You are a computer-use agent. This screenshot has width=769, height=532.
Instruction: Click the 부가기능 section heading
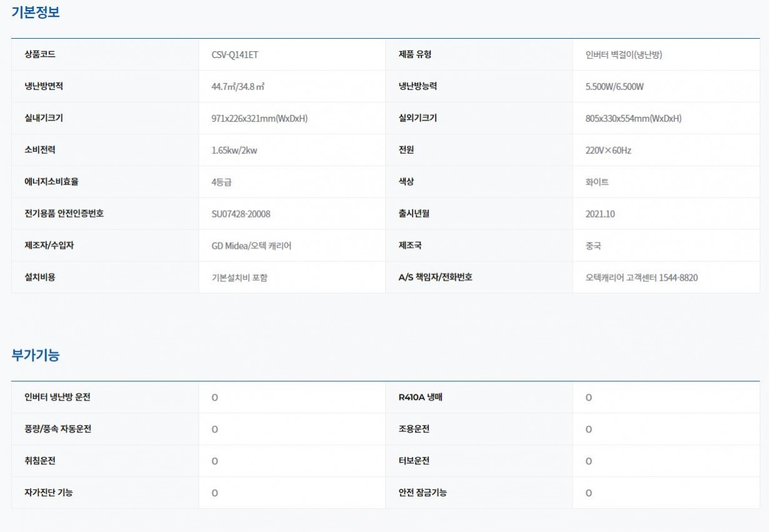coord(36,355)
